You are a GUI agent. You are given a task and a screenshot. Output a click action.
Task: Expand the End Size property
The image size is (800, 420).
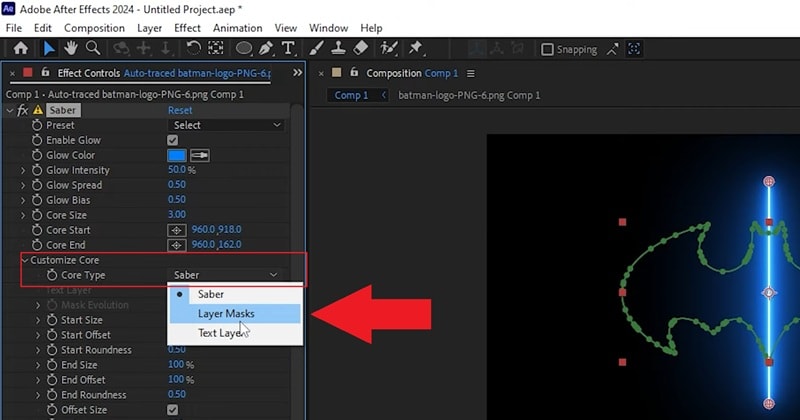coord(38,365)
